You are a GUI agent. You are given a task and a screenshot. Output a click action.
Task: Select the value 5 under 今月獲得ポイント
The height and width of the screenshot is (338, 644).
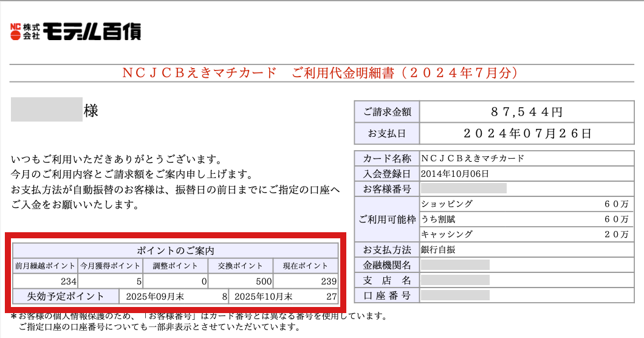click(139, 281)
